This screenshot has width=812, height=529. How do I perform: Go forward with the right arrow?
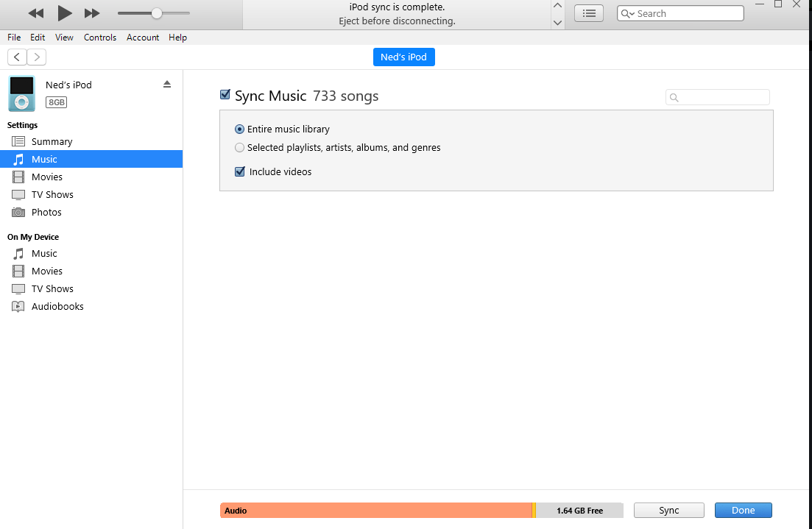point(37,57)
